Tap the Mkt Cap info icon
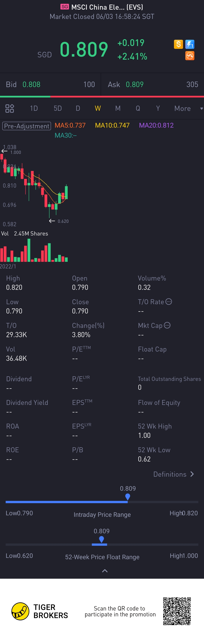Image resolution: width=204 pixels, height=644 pixels. click(167, 325)
